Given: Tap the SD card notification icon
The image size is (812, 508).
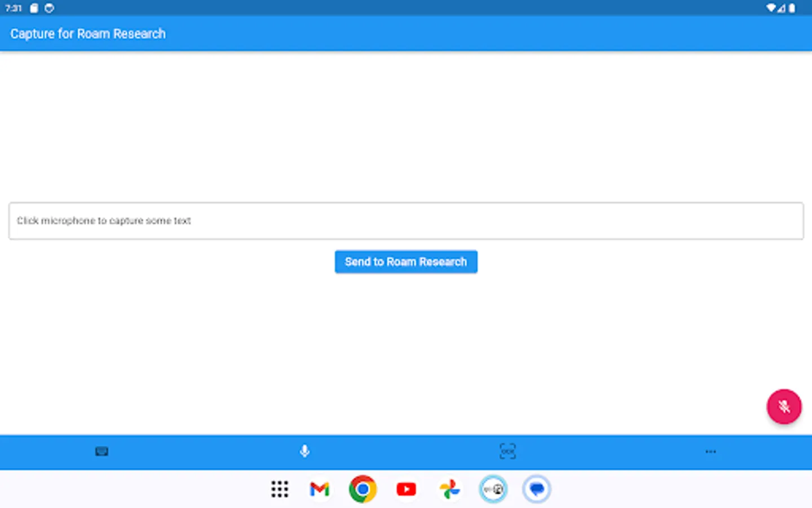Looking at the screenshot, I should (34, 8).
